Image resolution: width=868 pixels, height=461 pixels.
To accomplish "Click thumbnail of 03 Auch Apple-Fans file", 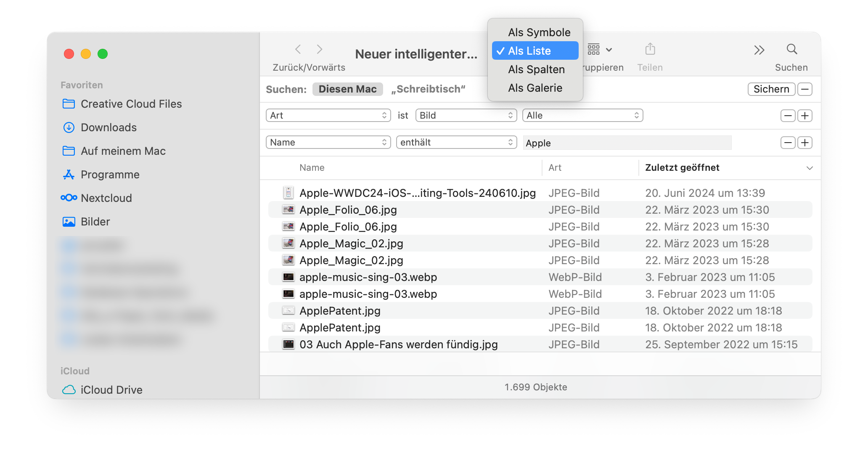I will click(288, 344).
